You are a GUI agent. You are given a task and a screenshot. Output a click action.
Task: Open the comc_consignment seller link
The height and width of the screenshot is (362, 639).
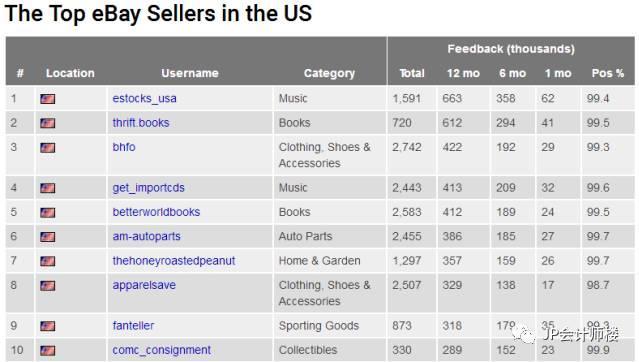161,350
